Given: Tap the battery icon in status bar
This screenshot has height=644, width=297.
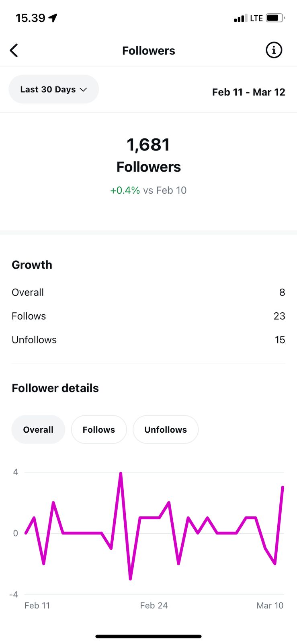Looking at the screenshot, I should click(x=274, y=18).
